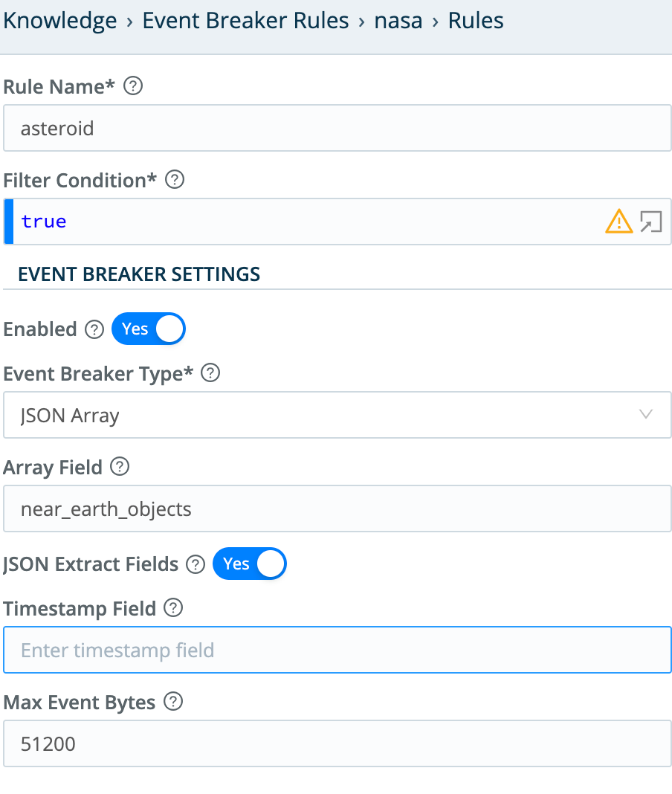Open help tooltip for Event Breaker Type
The height and width of the screenshot is (794, 672).
click(x=210, y=373)
